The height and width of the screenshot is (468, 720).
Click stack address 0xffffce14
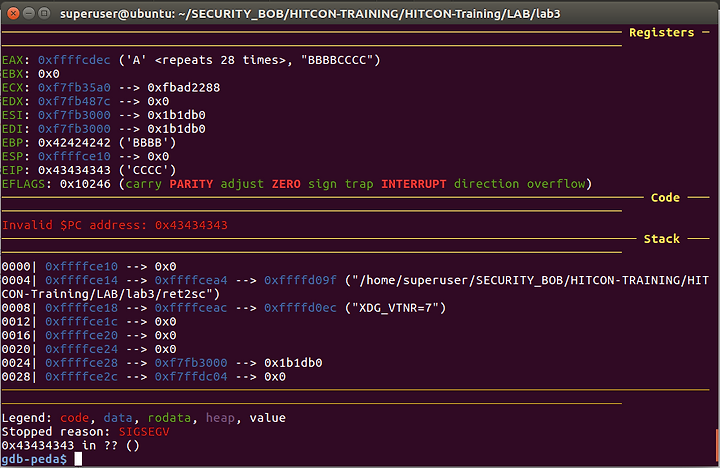(81, 281)
